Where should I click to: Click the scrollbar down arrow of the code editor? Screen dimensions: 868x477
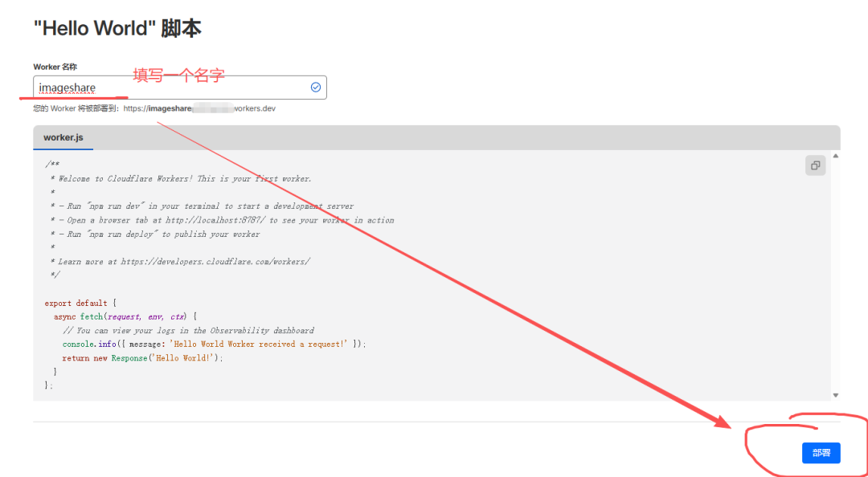coord(836,395)
